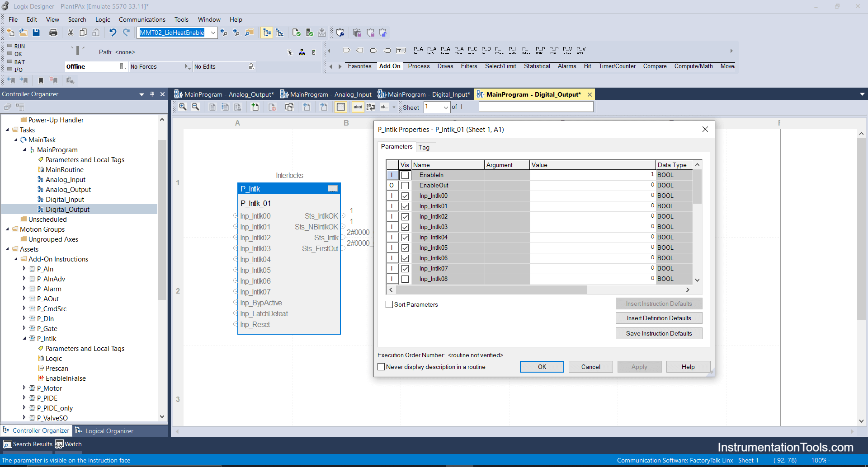Check the Vis box for EnableIn
The image size is (868, 467).
(405, 175)
